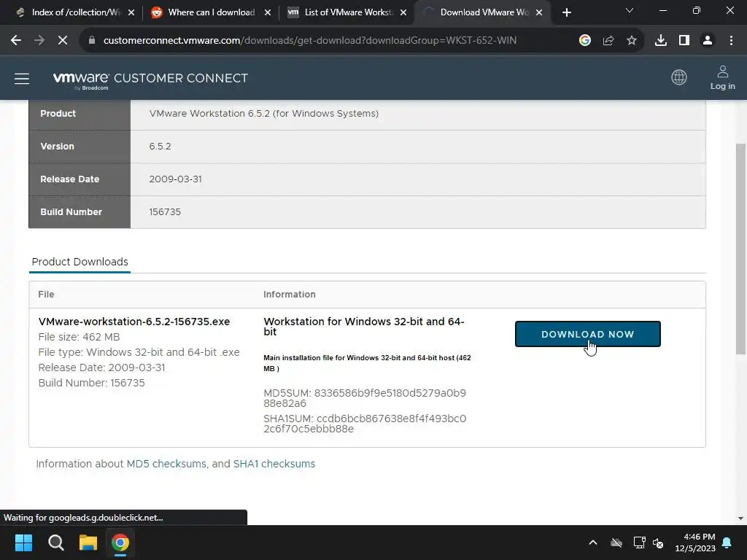Click the Version value 6.5.2
The height and width of the screenshot is (560, 747).
tap(160, 146)
